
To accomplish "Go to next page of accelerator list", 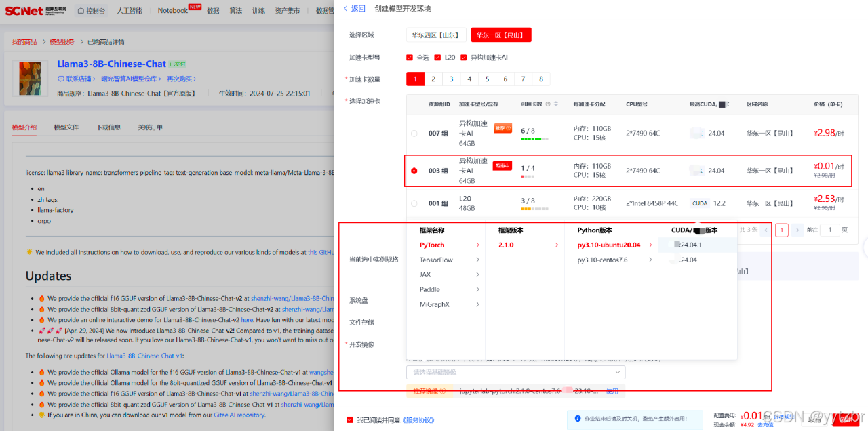I will (798, 230).
